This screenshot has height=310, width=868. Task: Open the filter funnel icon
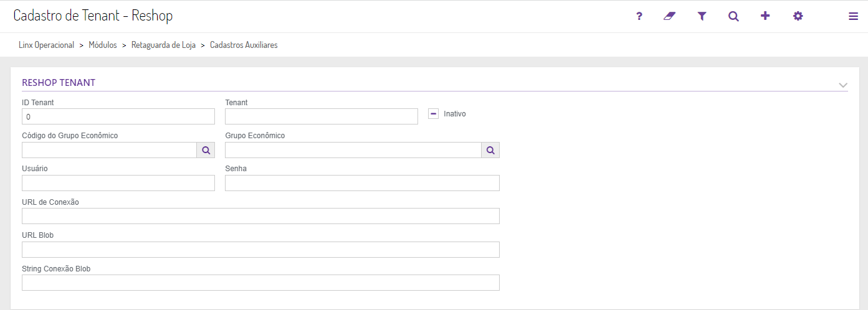702,16
